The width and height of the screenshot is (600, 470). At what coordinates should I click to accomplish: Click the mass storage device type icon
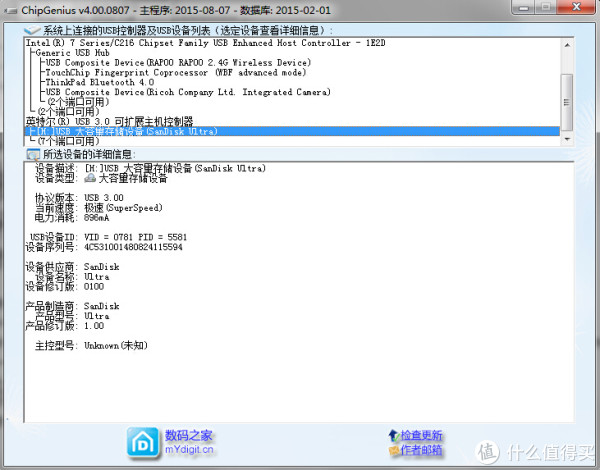(x=90, y=178)
